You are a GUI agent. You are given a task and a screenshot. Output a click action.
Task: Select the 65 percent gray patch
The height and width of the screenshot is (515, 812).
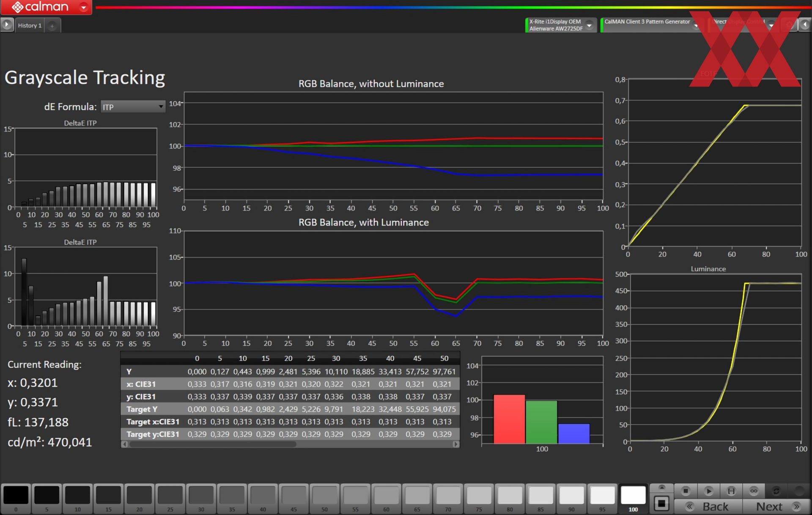[417, 498]
